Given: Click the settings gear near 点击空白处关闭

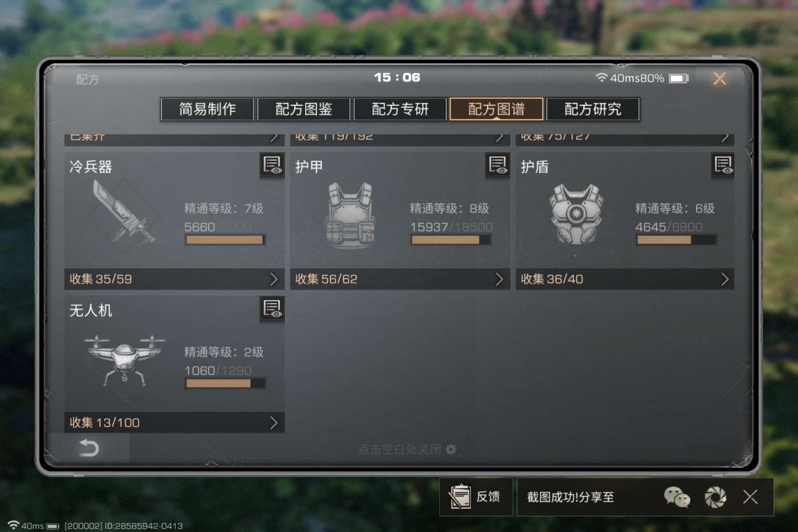Looking at the screenshot, I should pos(451,450).
